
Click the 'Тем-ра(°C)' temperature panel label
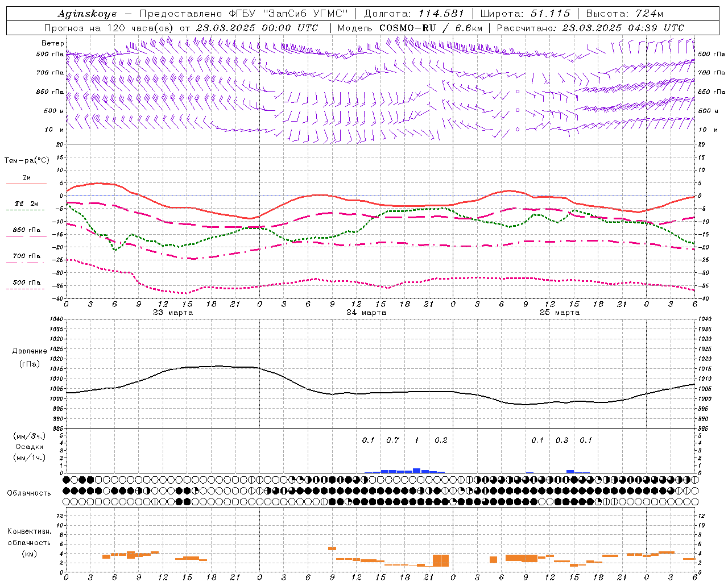27,161
